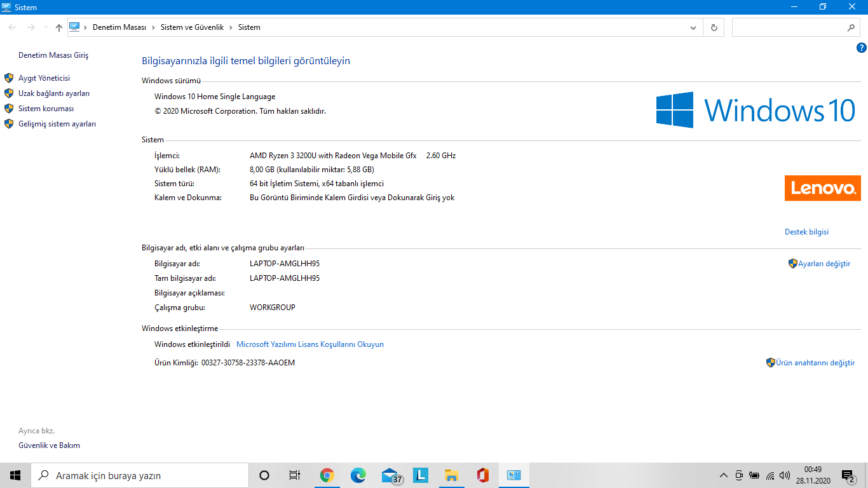This screenshot has width=868, height=488.
Task: Click the search magnifier icon in the search box
Action: click(851, 27)
